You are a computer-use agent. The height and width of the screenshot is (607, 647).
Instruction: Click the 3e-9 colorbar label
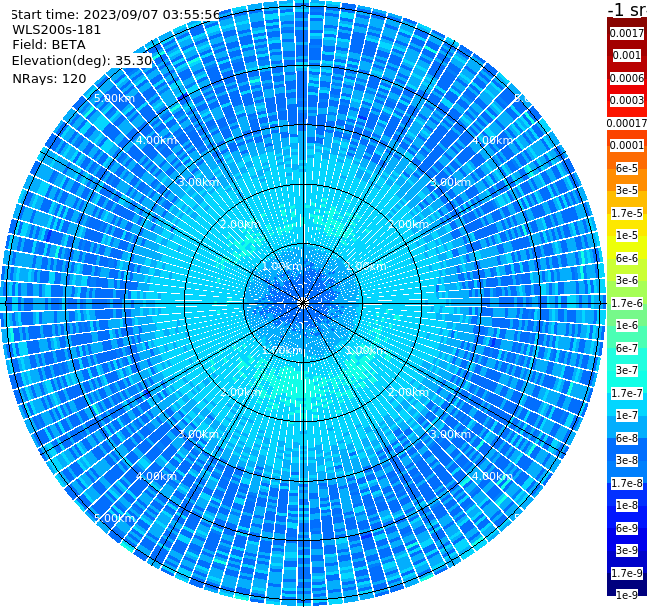pyautogui.click(x=627, y=550)
